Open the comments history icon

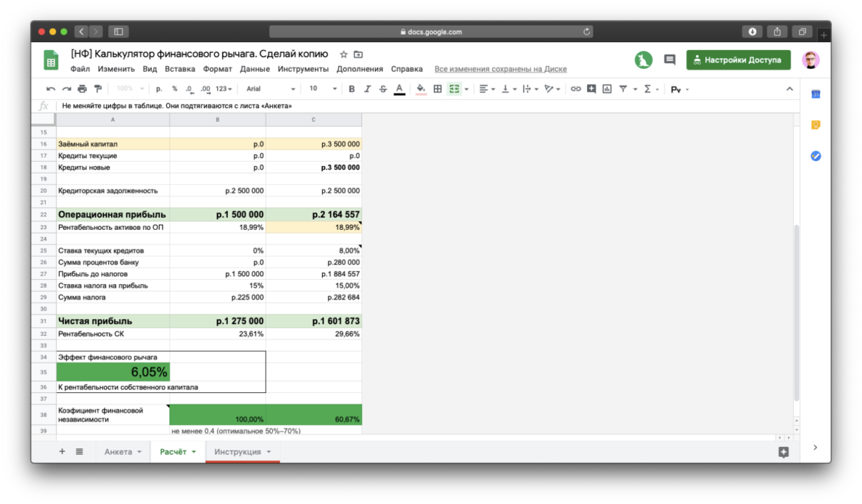(670, 60)
